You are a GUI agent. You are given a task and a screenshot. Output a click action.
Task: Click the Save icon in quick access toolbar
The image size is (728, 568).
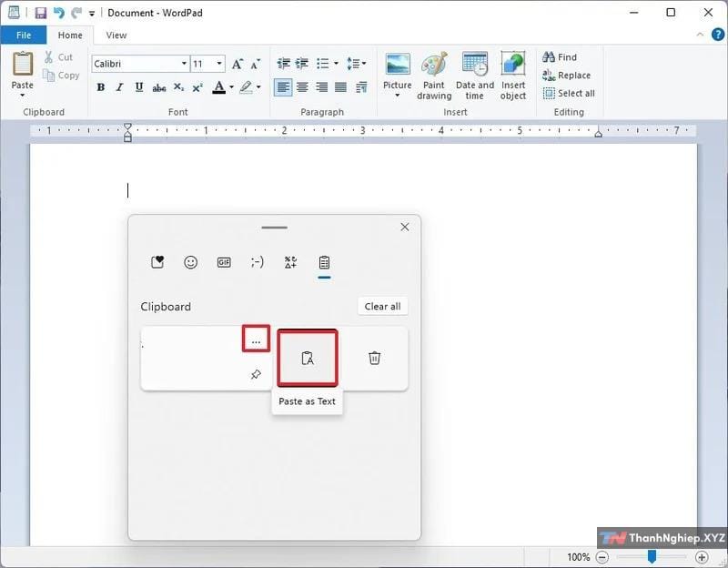click(40, 13)
